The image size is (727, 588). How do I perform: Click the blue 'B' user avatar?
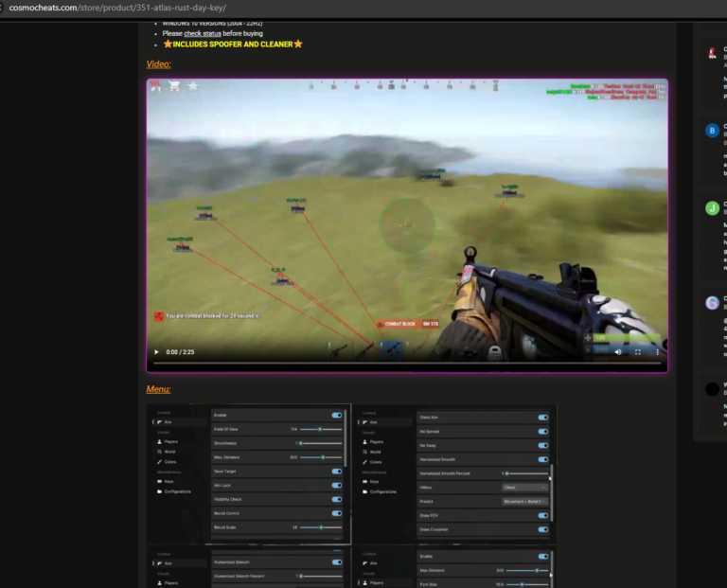[712, 131]
